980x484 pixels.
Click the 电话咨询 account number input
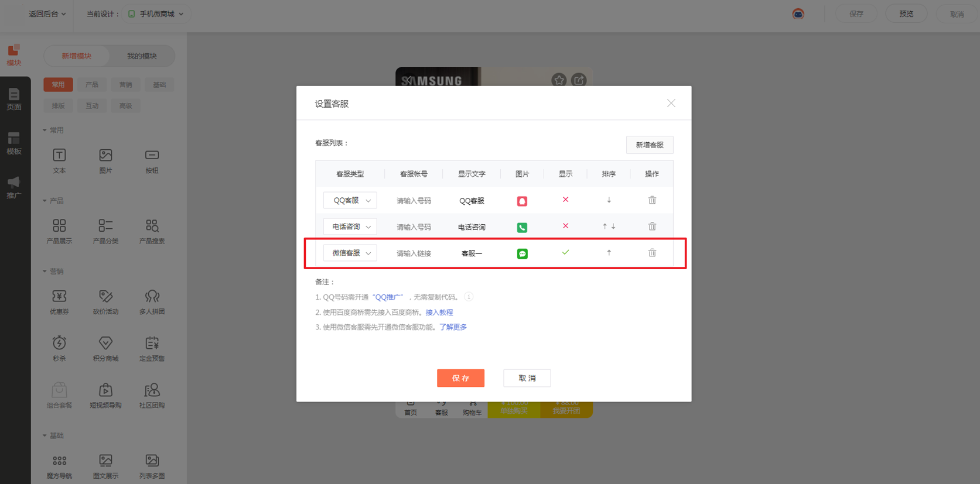click(x=414, y=227)
